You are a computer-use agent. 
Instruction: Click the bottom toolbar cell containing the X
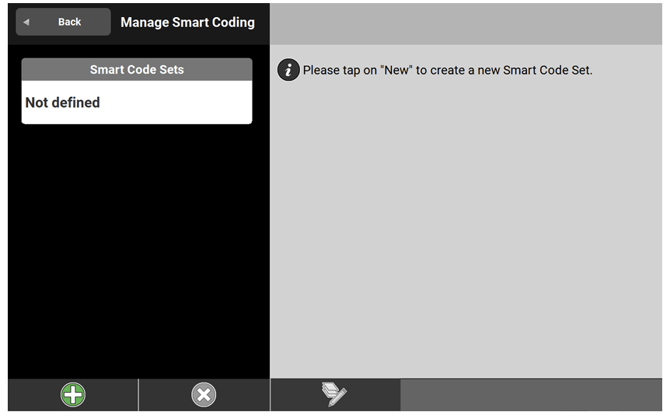203,395
